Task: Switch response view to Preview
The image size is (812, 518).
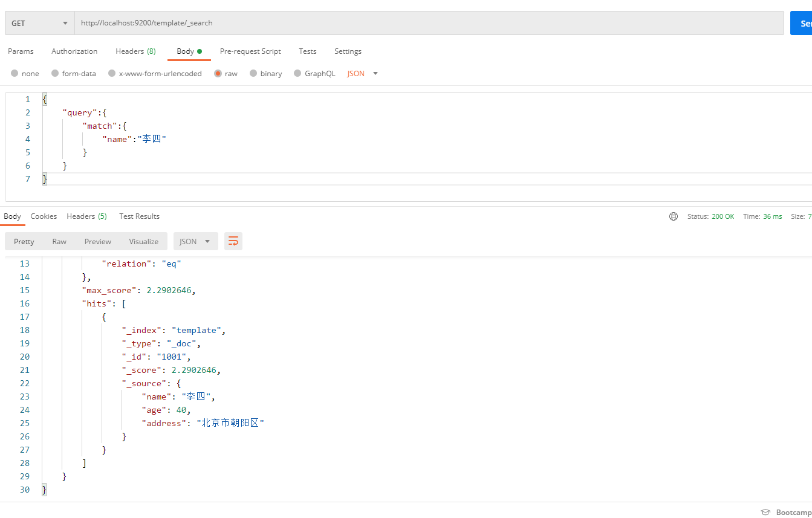Action: 98,241
